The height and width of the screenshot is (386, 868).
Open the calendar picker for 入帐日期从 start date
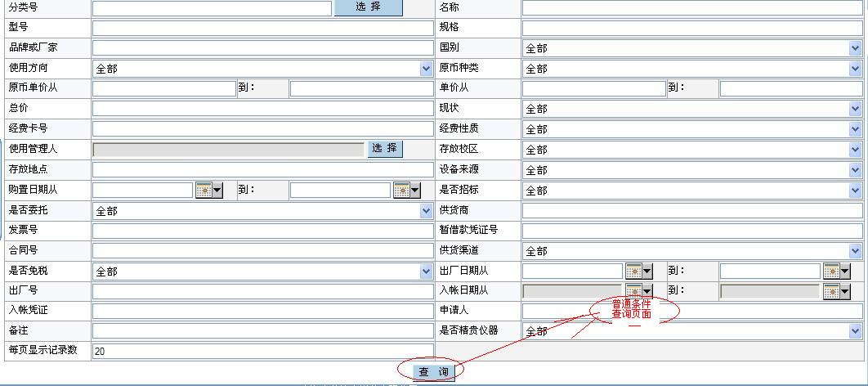638,291
